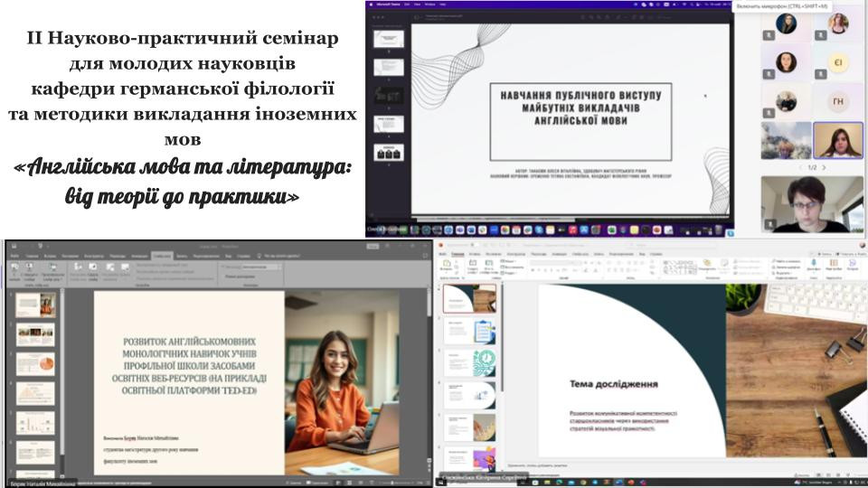Open Set Up Slide Show in dark PowerPoint
Image resolution: width=868 pixels, height=488 pixels.
coord(78,267)
